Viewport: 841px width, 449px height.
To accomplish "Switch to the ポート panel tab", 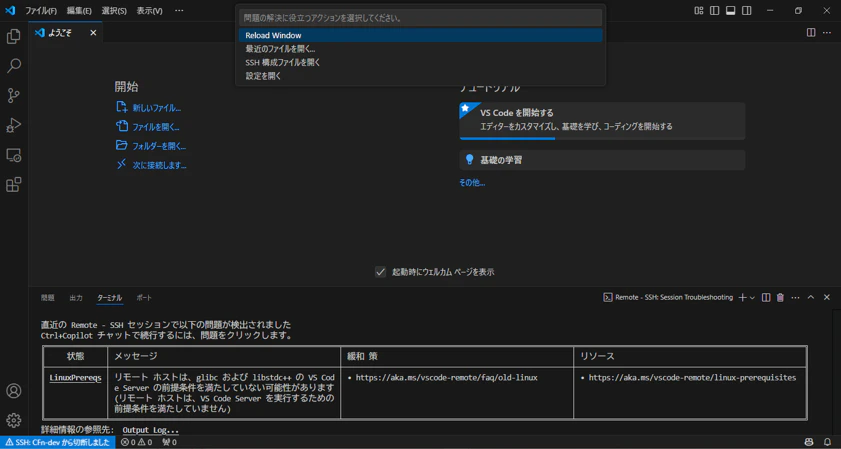I will [143, 297].
